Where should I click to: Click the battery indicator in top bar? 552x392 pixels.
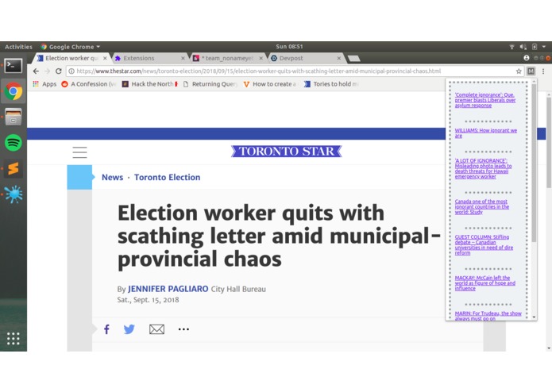[x=535, y=46]
